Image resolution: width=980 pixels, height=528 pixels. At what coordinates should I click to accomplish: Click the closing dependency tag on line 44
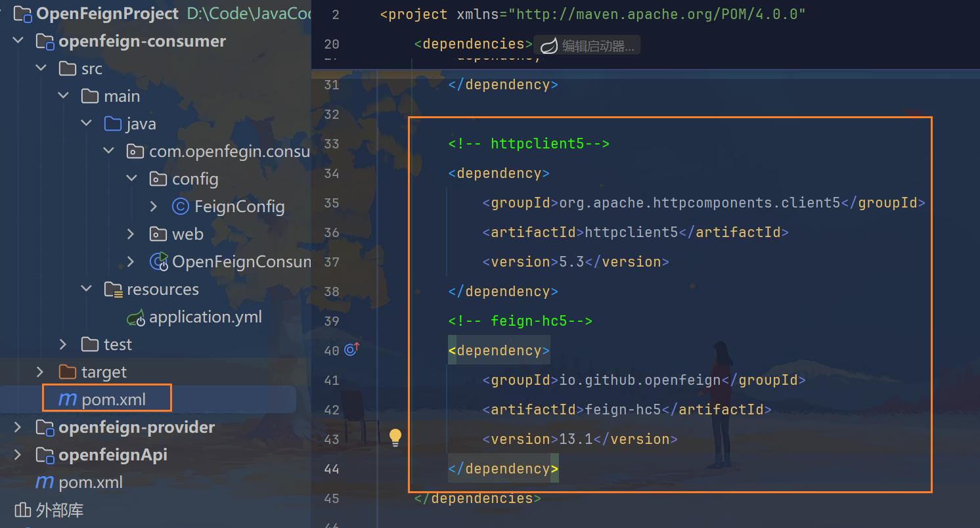click(x=504, y=469)
